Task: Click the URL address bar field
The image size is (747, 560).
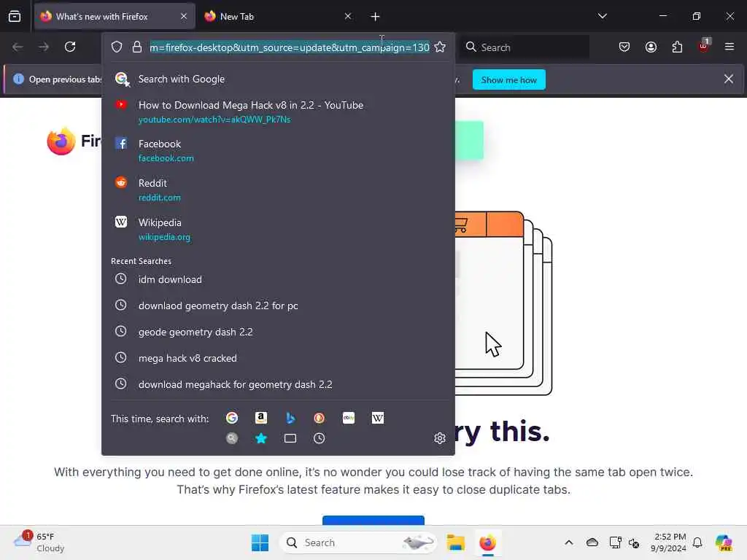Action: click(290, 47)
